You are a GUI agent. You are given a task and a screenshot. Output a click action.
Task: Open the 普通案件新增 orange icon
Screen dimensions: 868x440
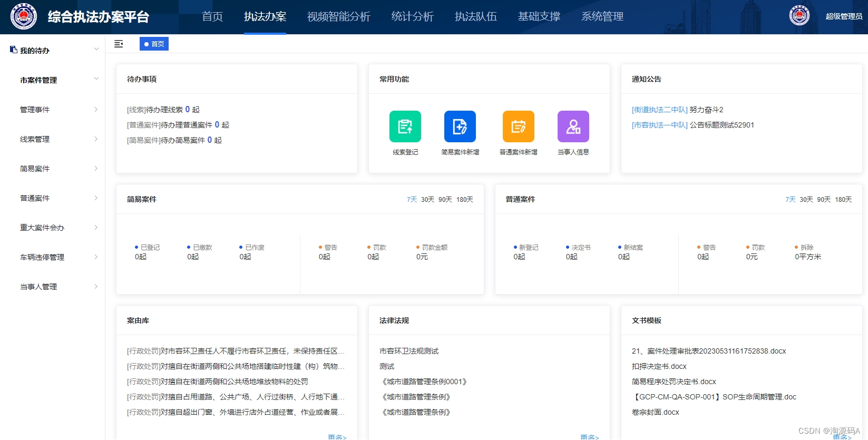(519, 126)
